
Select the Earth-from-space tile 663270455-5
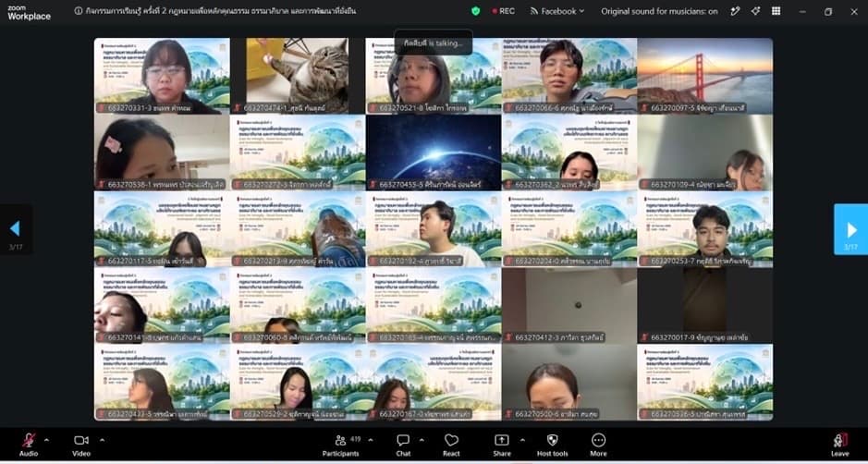(x=434, y=153)
